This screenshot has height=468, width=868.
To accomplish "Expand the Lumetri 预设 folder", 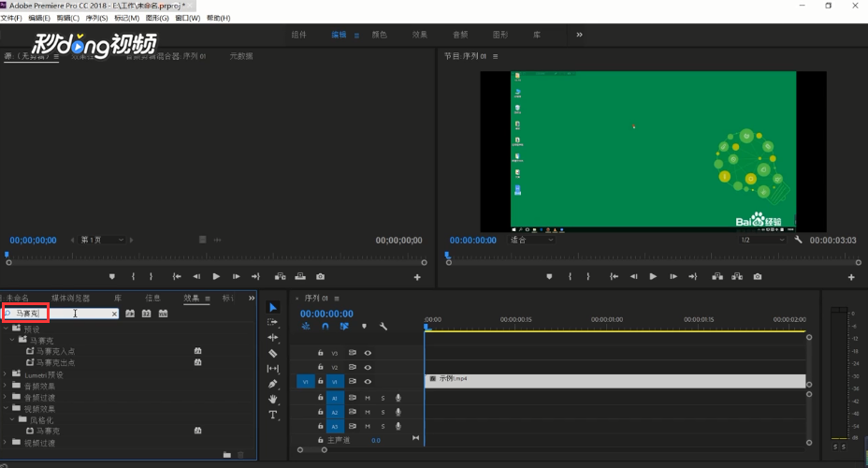I will [6, 374].
